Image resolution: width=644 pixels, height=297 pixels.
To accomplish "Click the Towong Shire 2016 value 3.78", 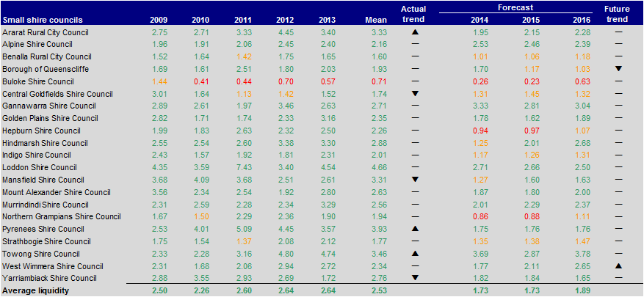I will pos(584,254).
